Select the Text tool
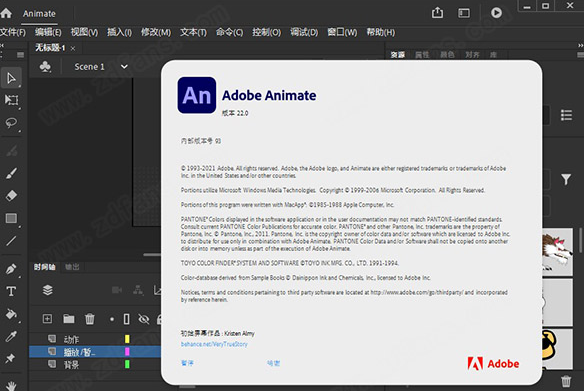This screenshot has height=391, width=584. point(11,291)
